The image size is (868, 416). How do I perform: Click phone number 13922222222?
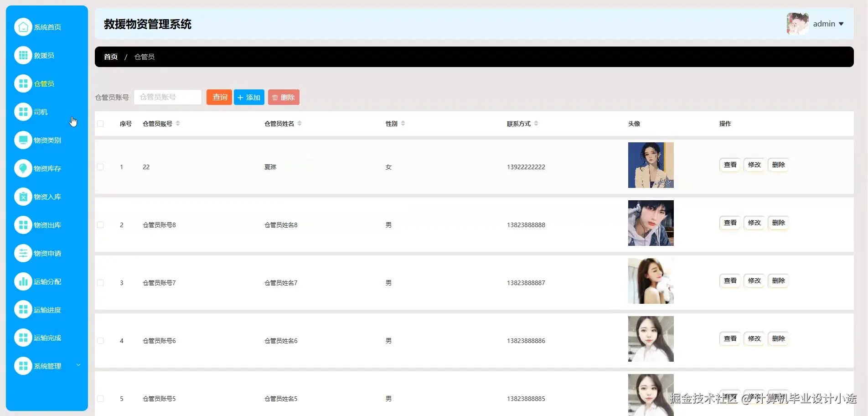tap(526, 167)
